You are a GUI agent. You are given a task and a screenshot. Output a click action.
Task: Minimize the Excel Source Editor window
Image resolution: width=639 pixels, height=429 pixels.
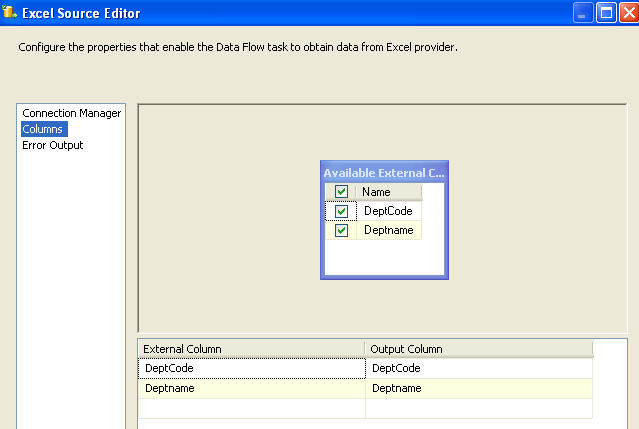click(x=583, y=13)
